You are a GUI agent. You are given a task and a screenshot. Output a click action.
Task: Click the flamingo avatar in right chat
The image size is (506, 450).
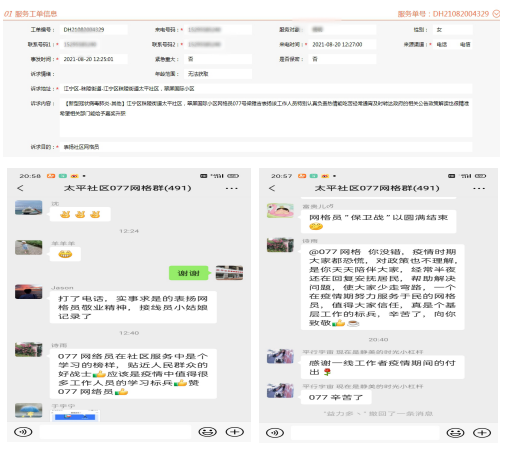coord(280,211)
